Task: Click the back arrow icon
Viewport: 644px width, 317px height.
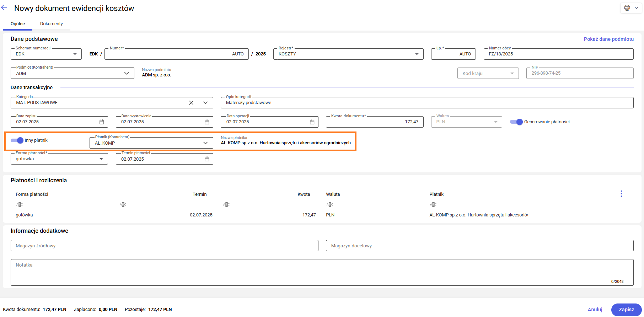Action: (4, 8)
